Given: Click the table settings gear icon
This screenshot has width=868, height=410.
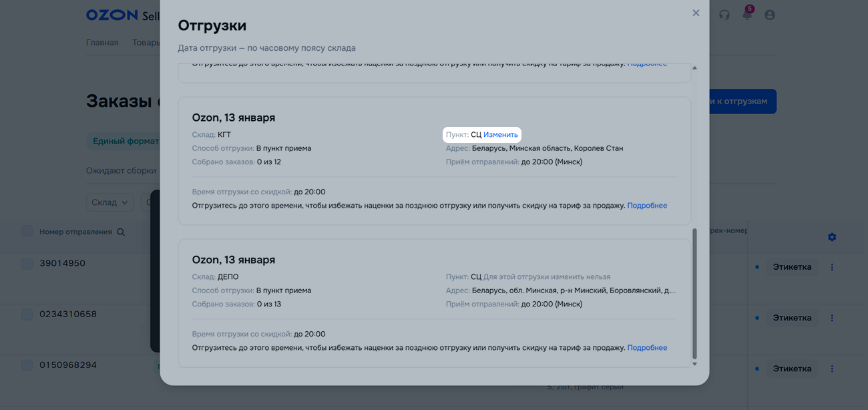Looking at the screenshot, I should pos(832,237).
